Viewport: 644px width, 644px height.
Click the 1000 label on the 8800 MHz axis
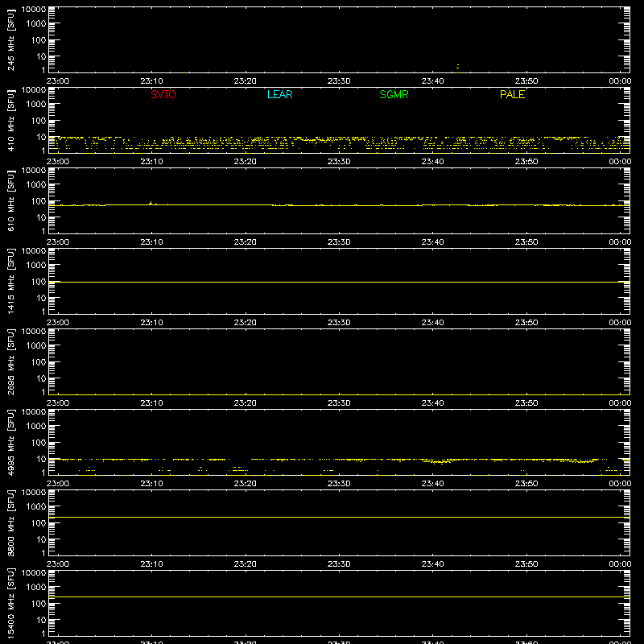pos(36,507)
